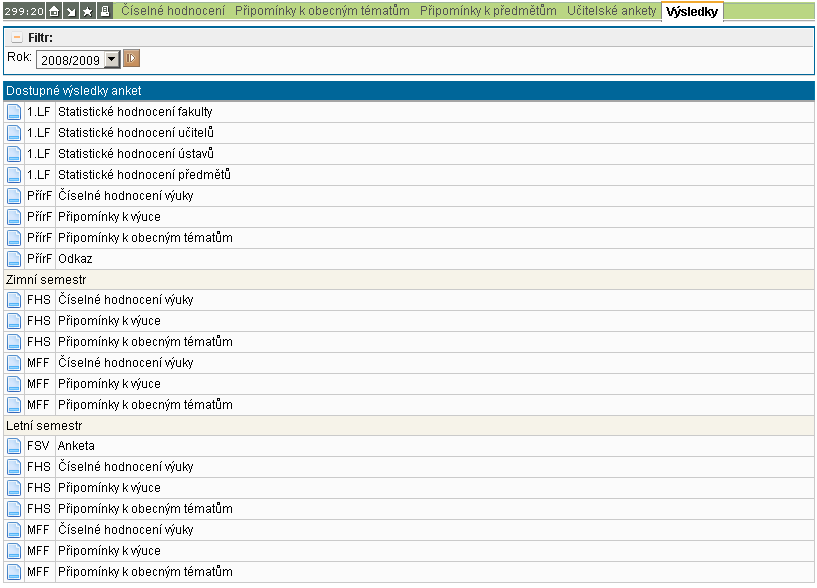Switch to Číselné hodnocení tab
Image resolution: width=817 pixels, height=588 pixels.
pyautogui.click(x=174, y=11)
